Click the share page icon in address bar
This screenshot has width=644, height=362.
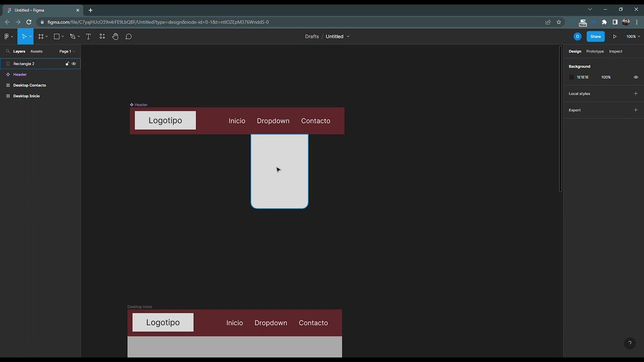point(548,22)
